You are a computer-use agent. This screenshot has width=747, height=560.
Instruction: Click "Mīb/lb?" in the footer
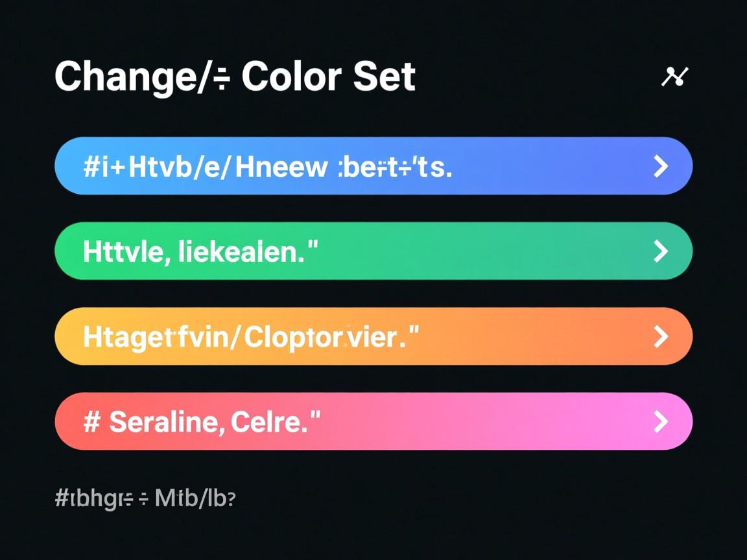pos(195,499)
